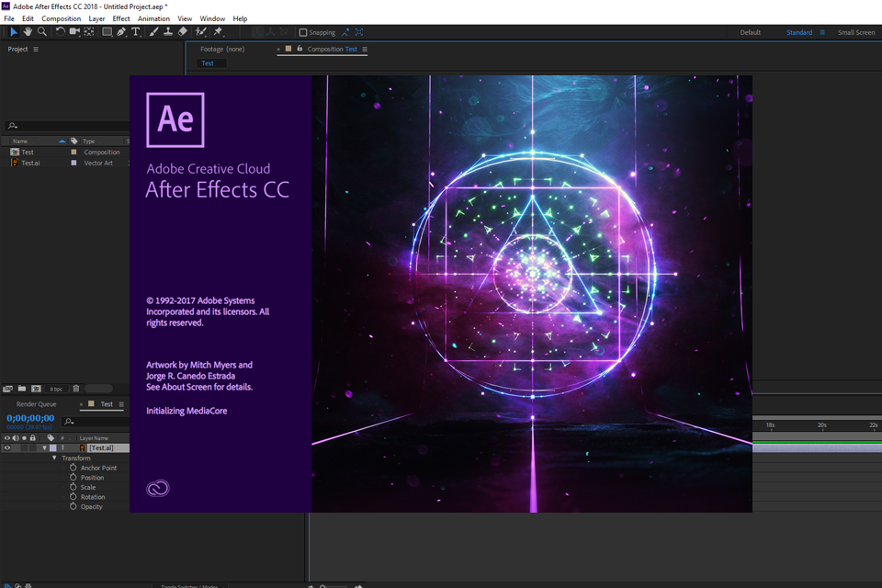Select the Rotation tool
This screenshot has width=882, height=588.
coord(60,32)
